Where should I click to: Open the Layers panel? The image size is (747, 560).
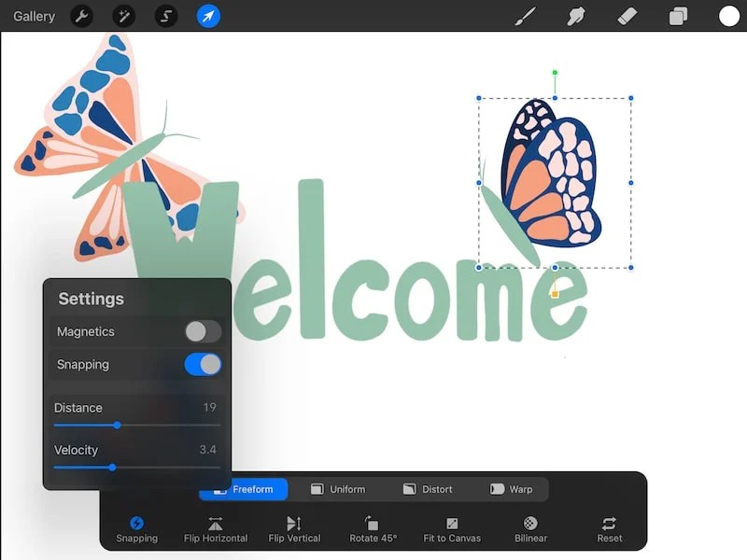(x=677, y=16)
